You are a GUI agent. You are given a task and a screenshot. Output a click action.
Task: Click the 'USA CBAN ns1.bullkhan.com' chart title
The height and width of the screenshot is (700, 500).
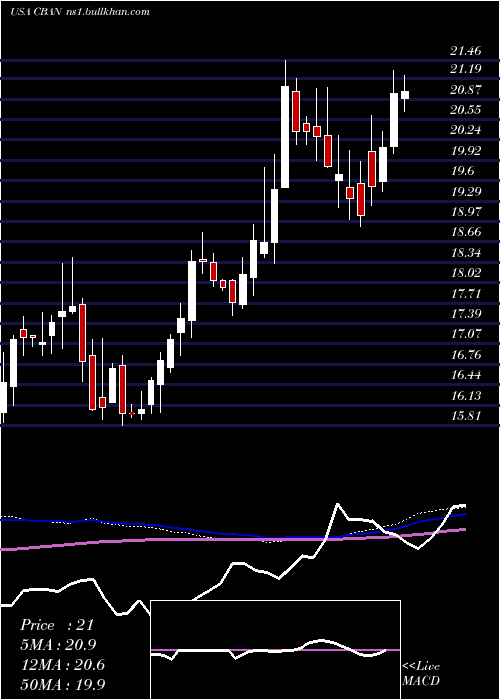(x=79, y=12)
